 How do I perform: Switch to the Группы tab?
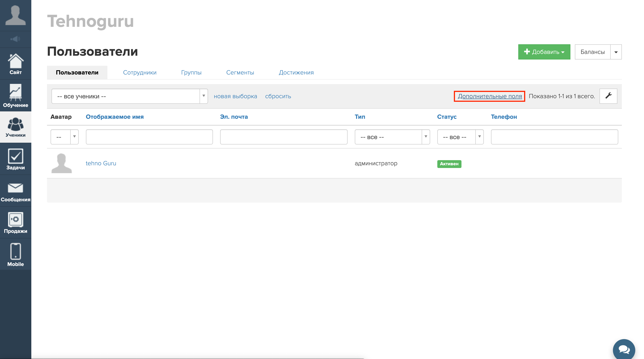tap(191, 72)
